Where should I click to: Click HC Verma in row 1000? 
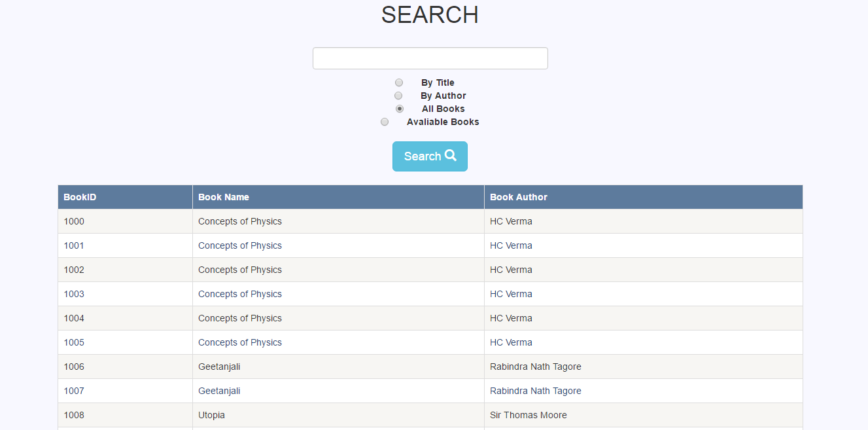511,221
